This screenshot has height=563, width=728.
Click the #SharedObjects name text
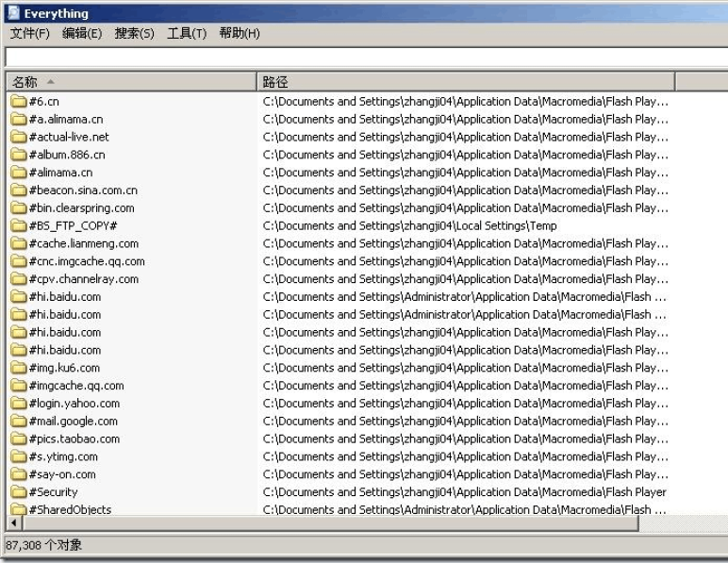coord(70,509)
